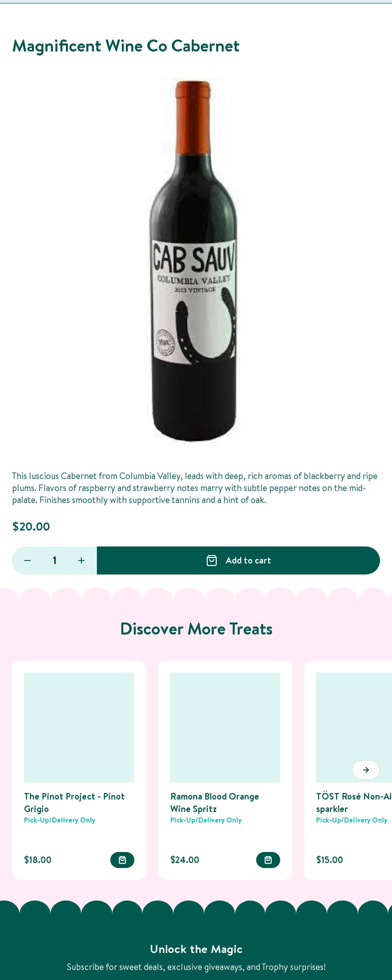Show next treats with carousel arrow

tap(366, 770)
